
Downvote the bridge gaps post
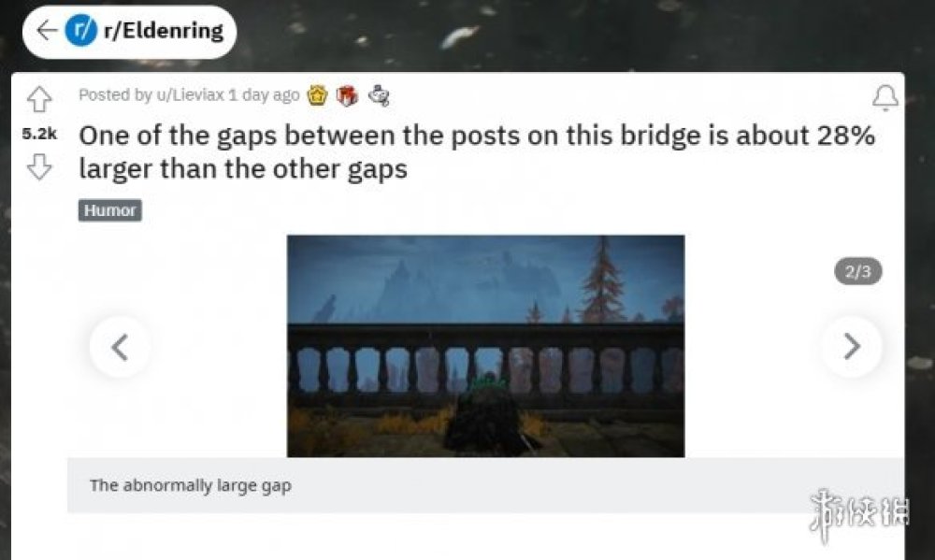click(39, 167)
